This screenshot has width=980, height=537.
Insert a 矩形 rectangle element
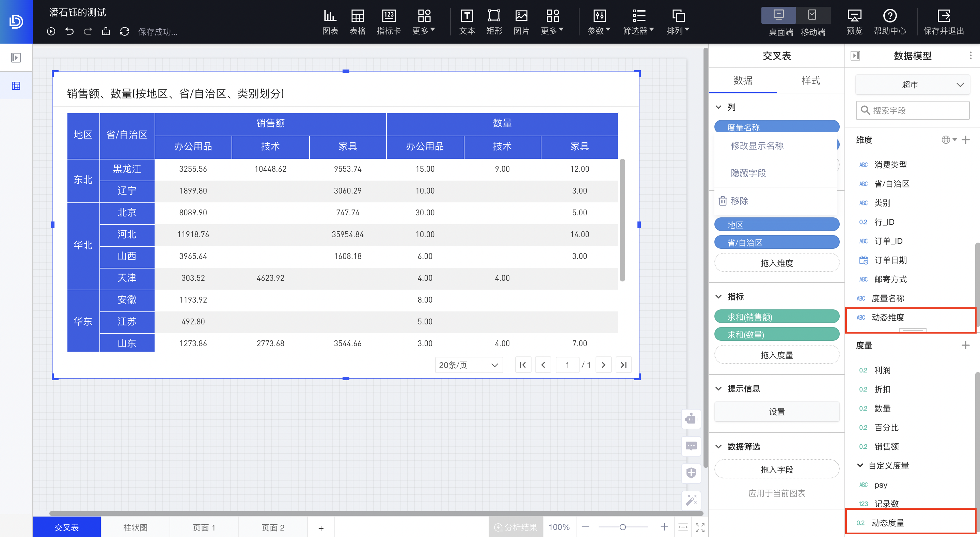(494, 22)
